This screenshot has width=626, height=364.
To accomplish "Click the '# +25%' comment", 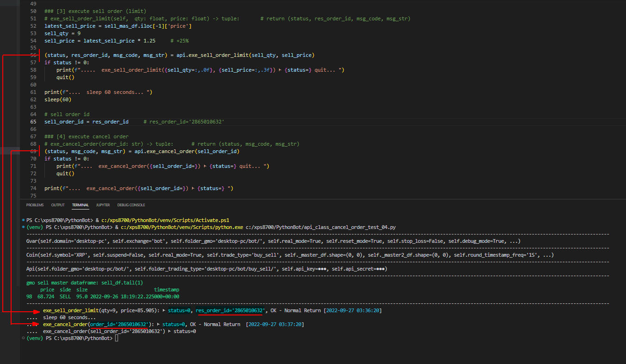I will click(180, 41).
